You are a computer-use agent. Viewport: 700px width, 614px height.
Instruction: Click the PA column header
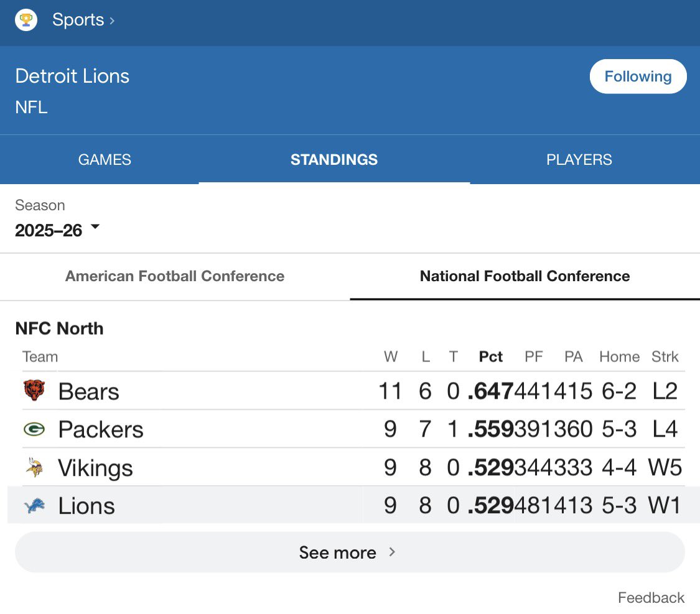pos(573,356)
